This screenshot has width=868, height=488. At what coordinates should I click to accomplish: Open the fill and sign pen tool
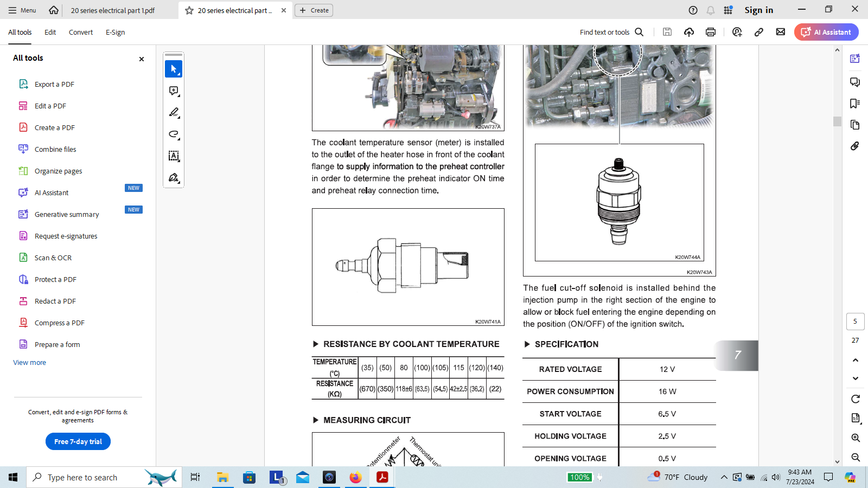click(x=174, y=178)
